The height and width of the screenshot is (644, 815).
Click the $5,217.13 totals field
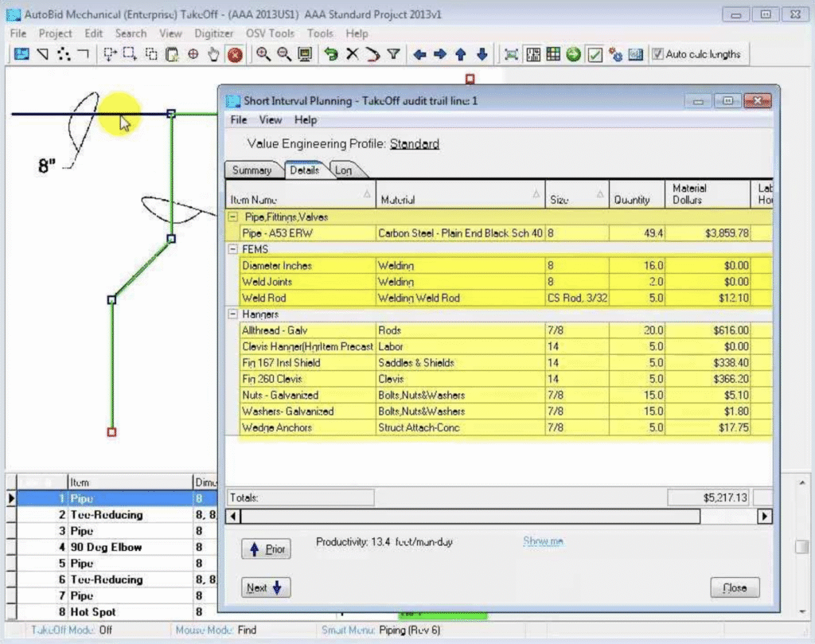(x=709, y=498)
